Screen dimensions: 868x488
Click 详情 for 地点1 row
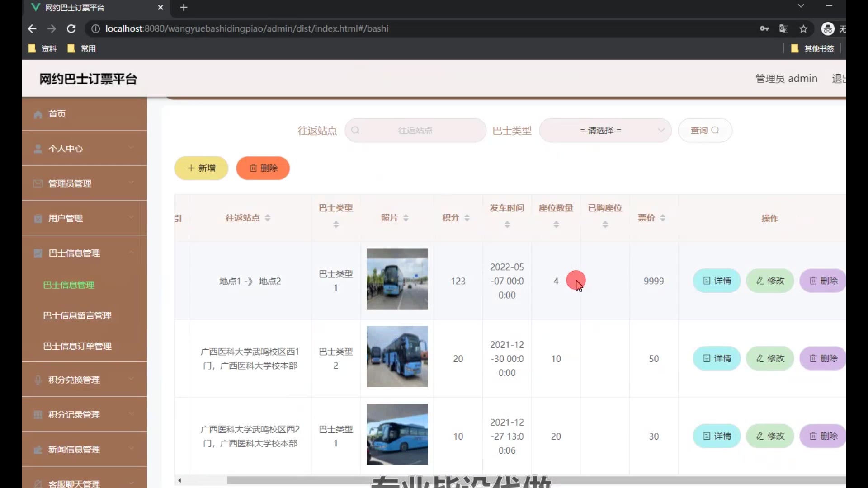pyautogui.click(x=717, y=281)
